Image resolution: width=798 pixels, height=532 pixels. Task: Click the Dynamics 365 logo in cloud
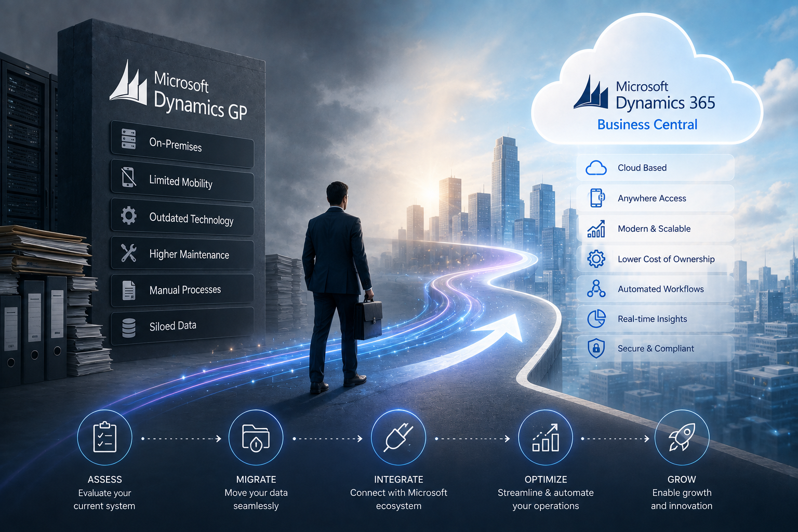591,92
